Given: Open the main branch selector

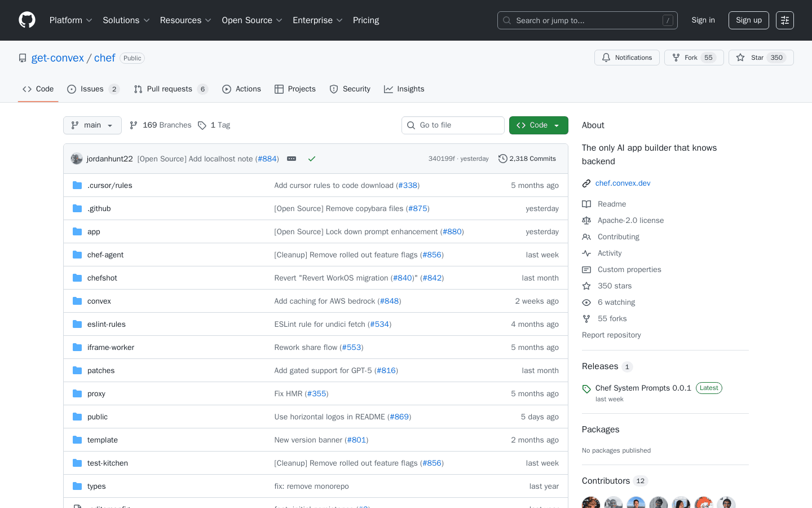Looking at the screenshot, I should pos(92,125).
